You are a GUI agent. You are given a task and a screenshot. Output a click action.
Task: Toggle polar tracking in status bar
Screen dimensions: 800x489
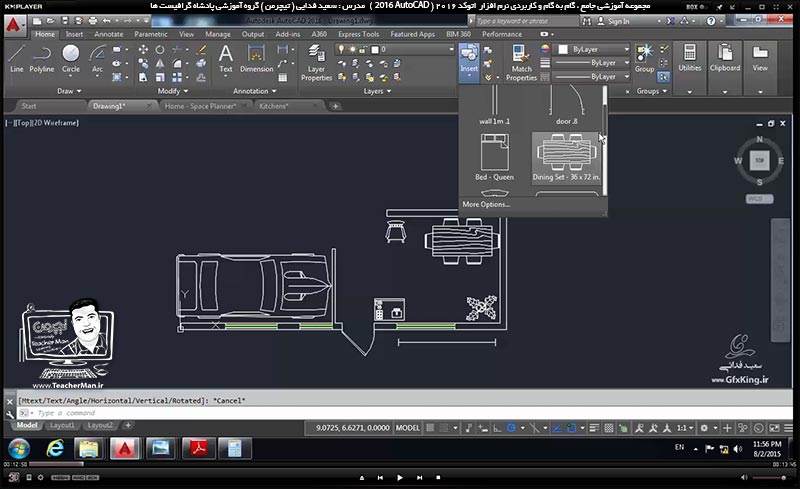click(x=511, y=428)
